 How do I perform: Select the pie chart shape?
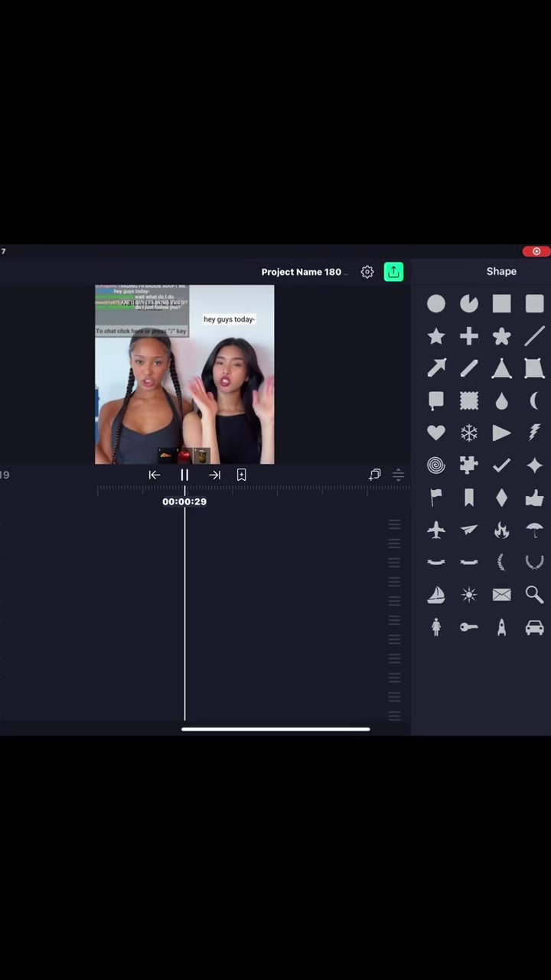point(468,304)
